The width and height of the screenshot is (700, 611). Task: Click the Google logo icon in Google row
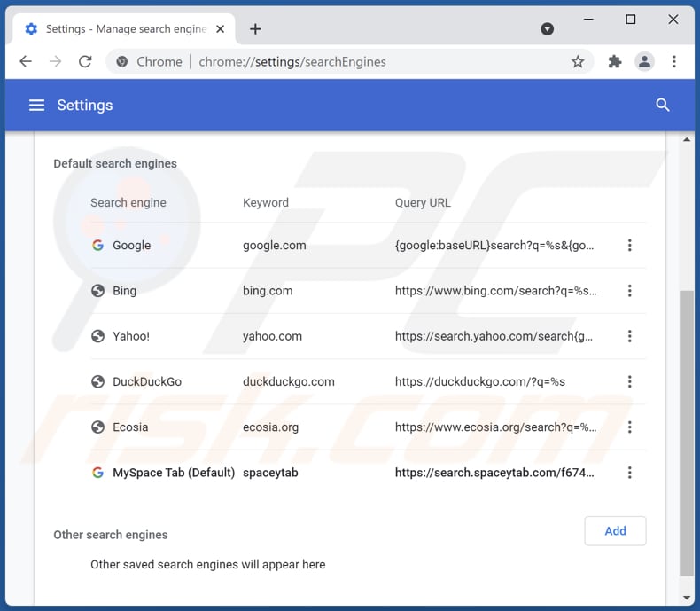tap(97, 246)
